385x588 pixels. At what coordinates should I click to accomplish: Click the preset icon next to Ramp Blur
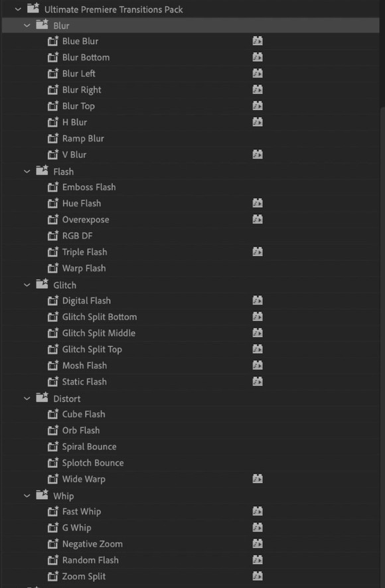click(x=53, y=139)
